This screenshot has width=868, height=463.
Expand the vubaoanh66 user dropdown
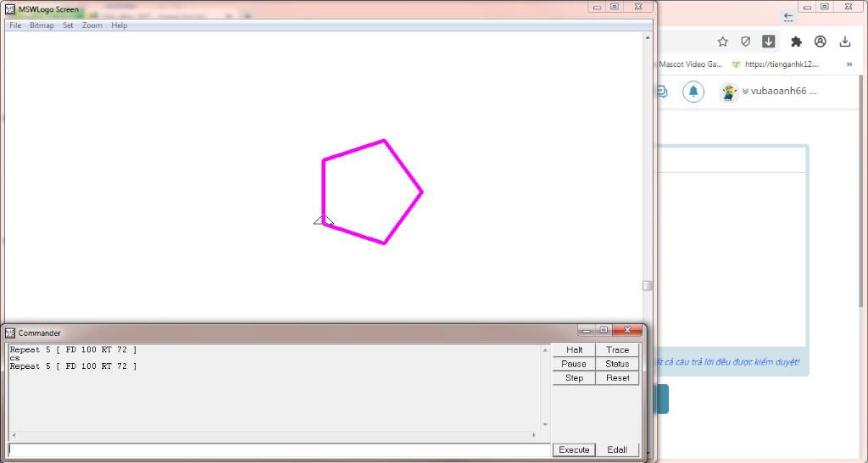click(746, 92)
